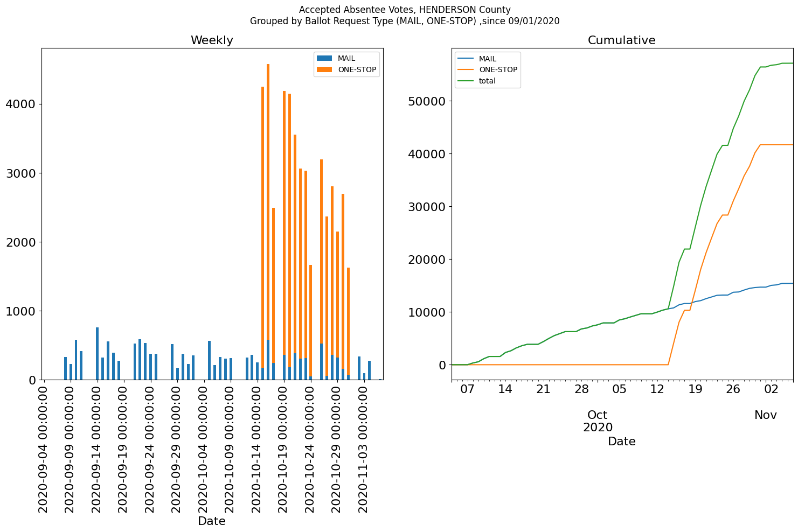Click the tallest orange bar in Weekly chart
Image resolution: width=798 pixels, height=532 pixels.
click(268, 202)
